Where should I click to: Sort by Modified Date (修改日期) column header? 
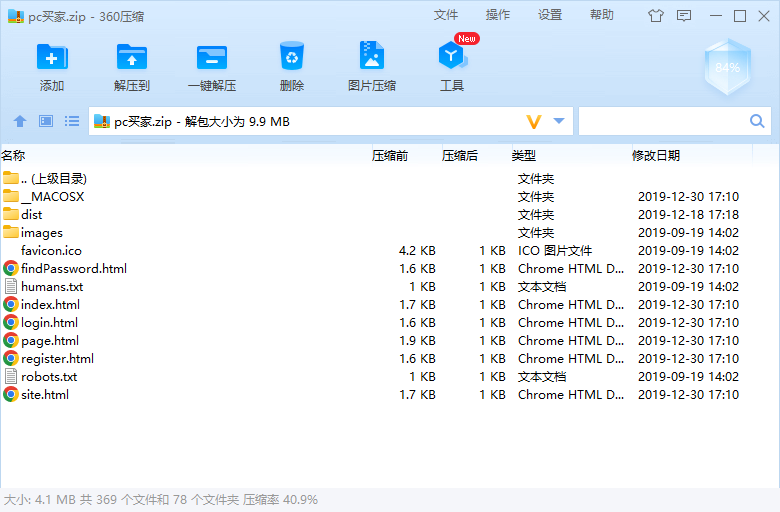tap(656, 155)
